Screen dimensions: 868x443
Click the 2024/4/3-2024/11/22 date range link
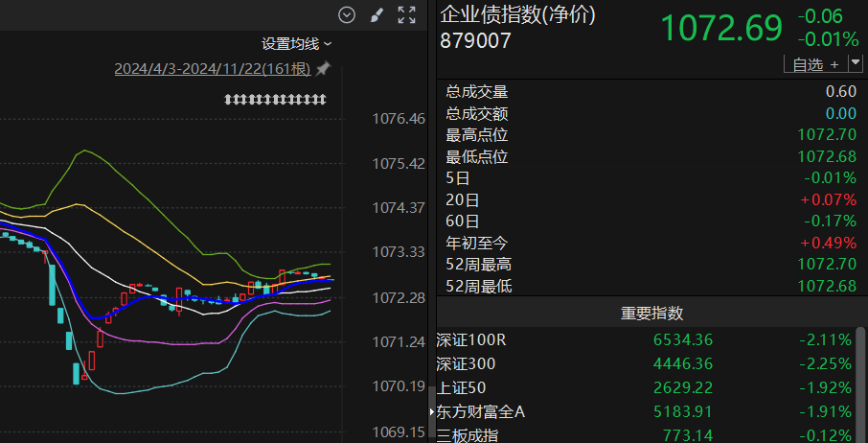pos(212,69)
